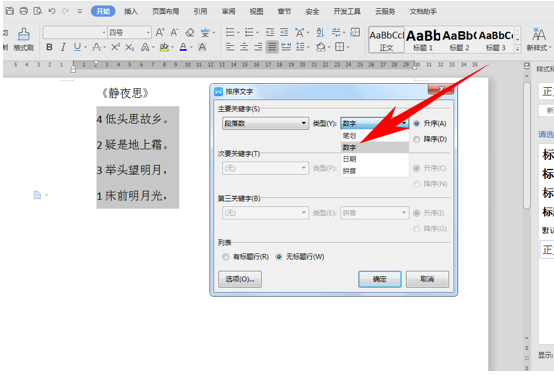Viewport: 554px width, 375px height.
Task: Apply Strikethrough to text
Action: tap(96, 47)
